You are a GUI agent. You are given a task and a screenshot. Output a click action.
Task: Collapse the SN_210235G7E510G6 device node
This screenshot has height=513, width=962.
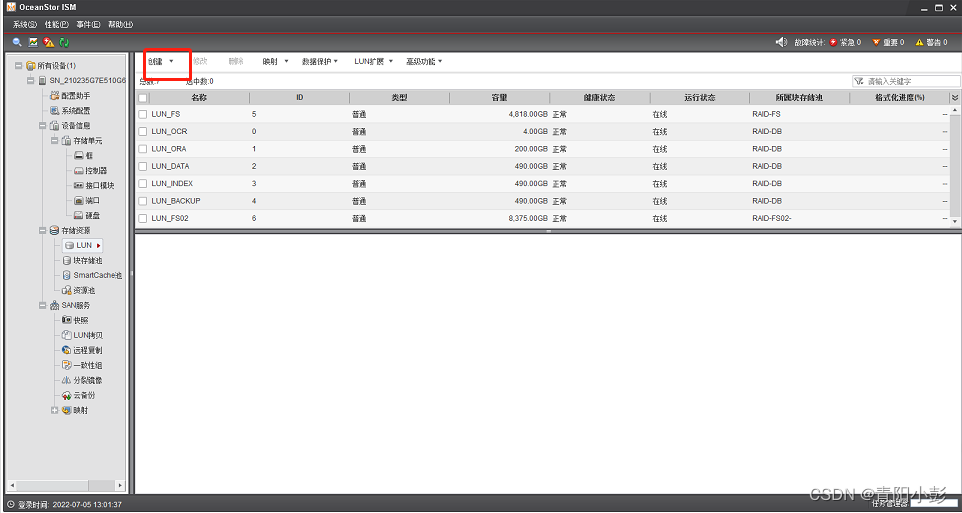[30, 80]
